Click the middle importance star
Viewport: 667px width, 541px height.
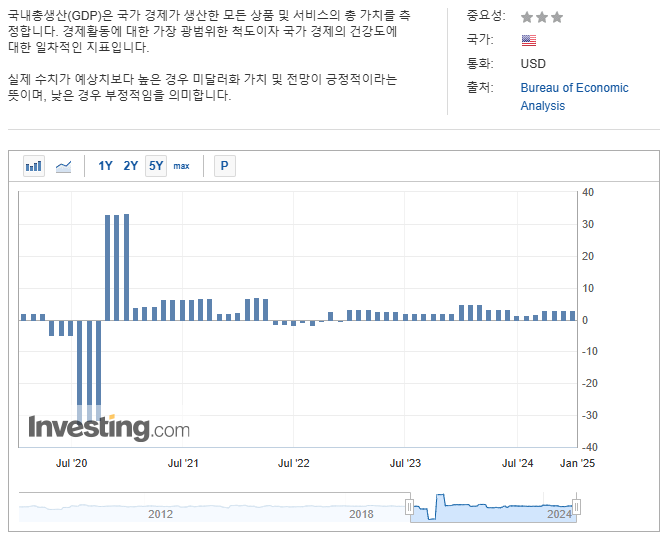click(x=542, y=17)
